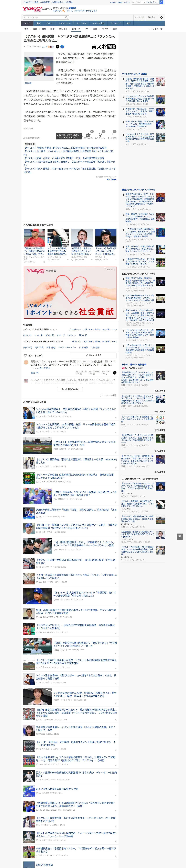Share the first comment on X
The image size is (186, 868).
point(115,373)
